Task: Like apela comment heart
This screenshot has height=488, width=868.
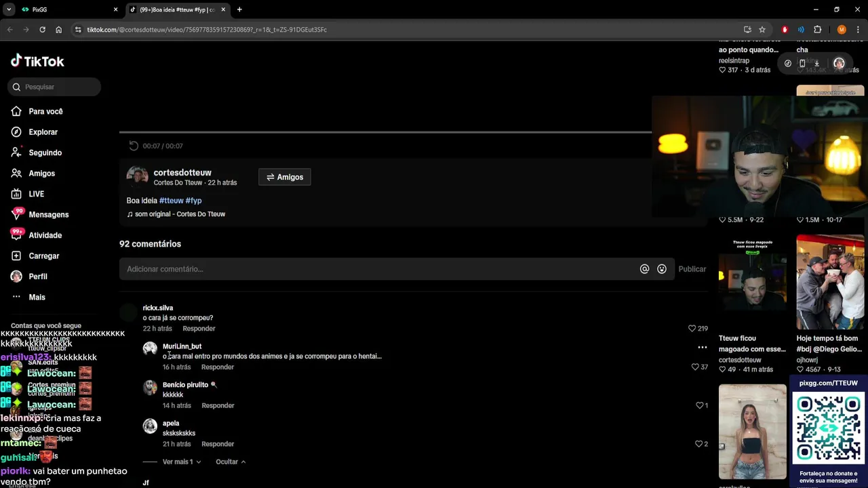Action: pos(698,444)
